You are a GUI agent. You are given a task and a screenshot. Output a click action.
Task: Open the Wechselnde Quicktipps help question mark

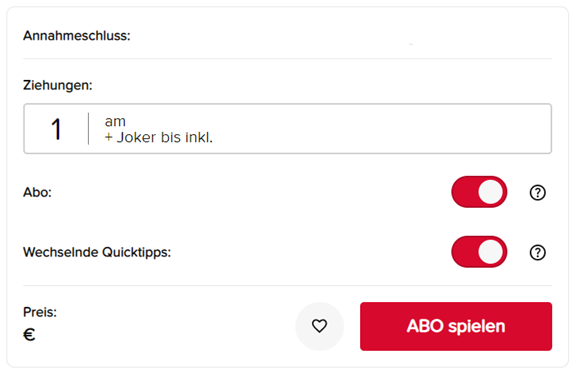click(x=537, y=252)
